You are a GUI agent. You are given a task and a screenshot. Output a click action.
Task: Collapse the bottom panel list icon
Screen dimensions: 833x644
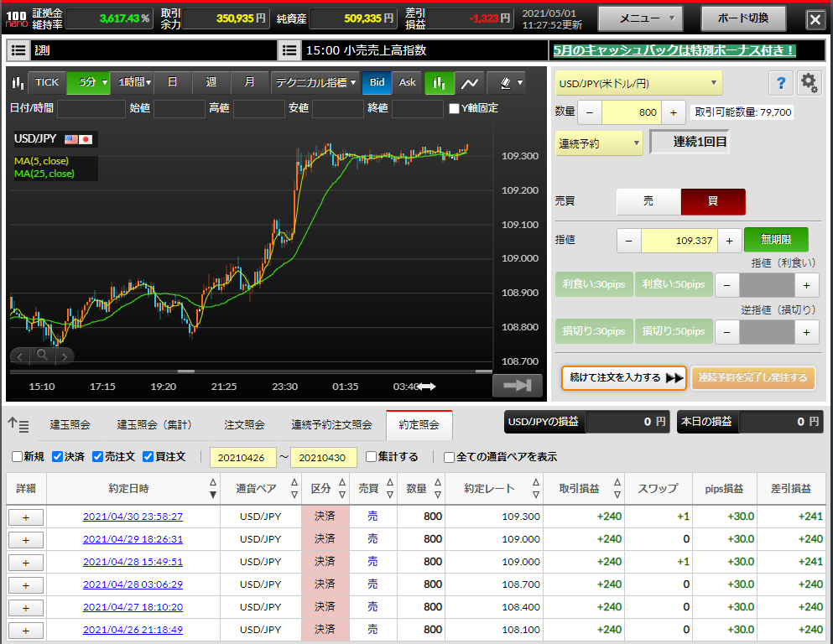click(18, 424)
